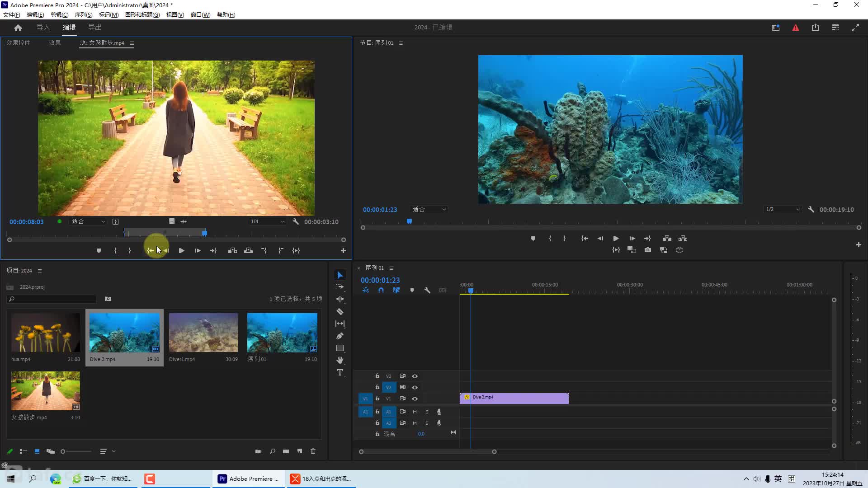
Task: Adjust thumbnail size slider in Project panel
Action: [x=76, y=451]
